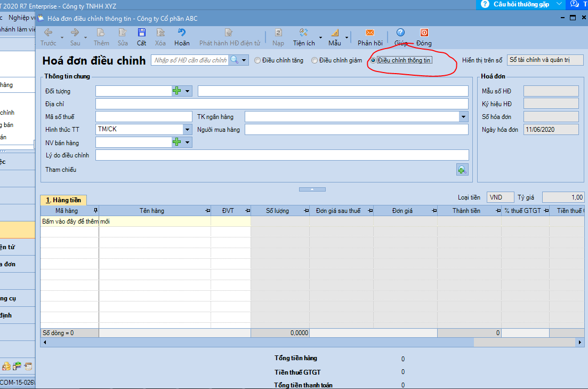Click the Loại tiền VND field
This screenshot has height=389, width=588.
500,197
